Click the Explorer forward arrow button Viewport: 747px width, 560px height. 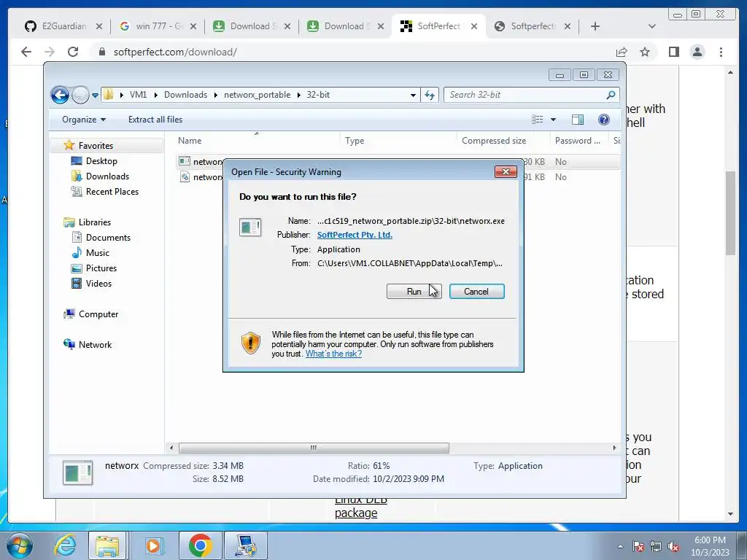80,95
